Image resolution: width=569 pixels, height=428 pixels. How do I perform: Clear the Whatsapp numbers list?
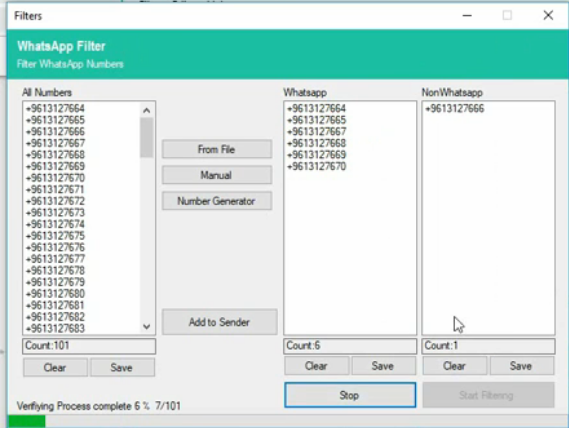click(316, 366)
